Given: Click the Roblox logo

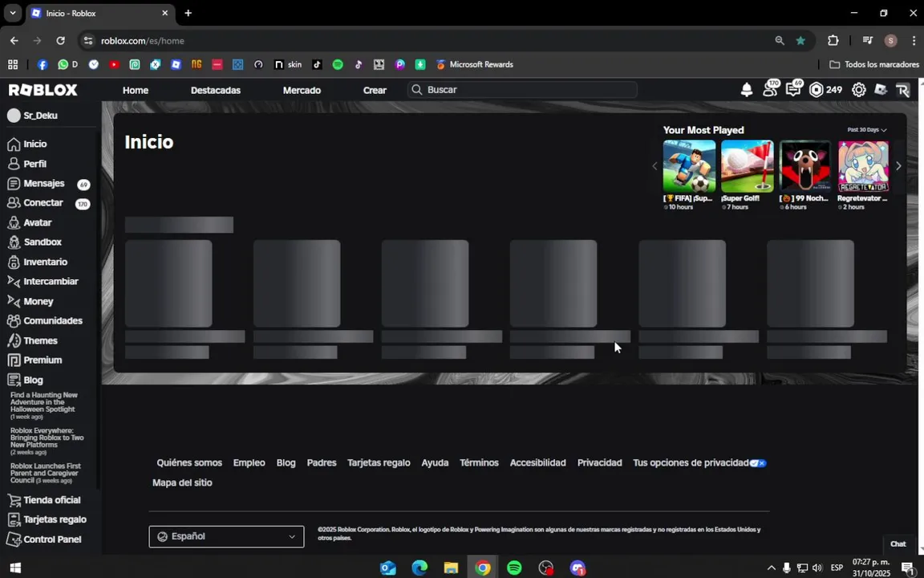Looking at the screenshot, I should (43, 90).
